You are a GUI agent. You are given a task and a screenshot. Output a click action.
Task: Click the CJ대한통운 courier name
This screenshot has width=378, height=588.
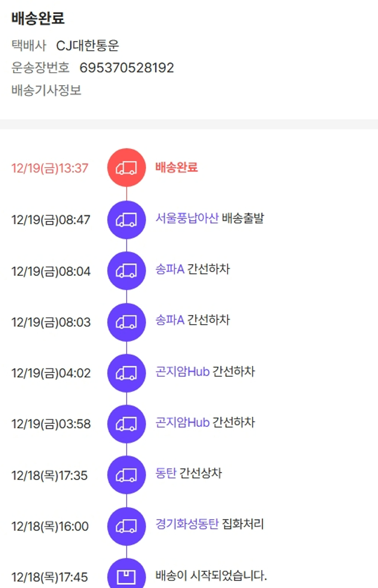coord(88,46)
